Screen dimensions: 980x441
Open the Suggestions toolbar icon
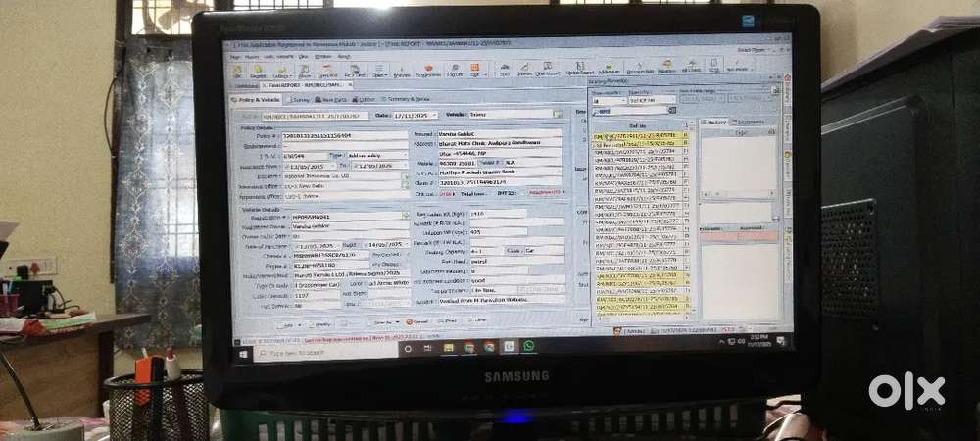tap(428, 72)
